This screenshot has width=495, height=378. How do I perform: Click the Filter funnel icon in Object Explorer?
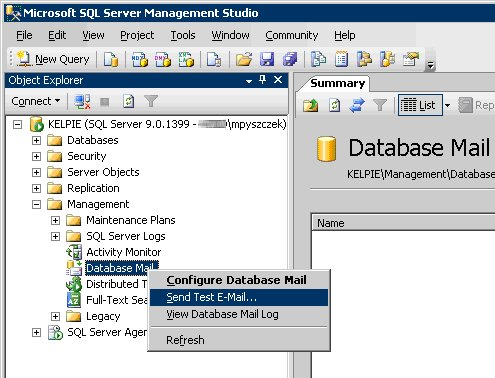[x=151, y=101]
